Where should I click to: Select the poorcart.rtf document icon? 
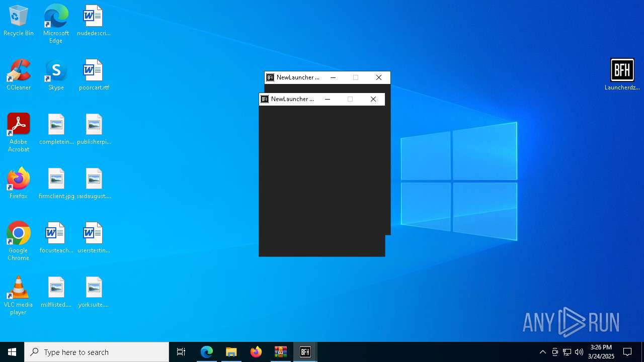click(94, 75)
